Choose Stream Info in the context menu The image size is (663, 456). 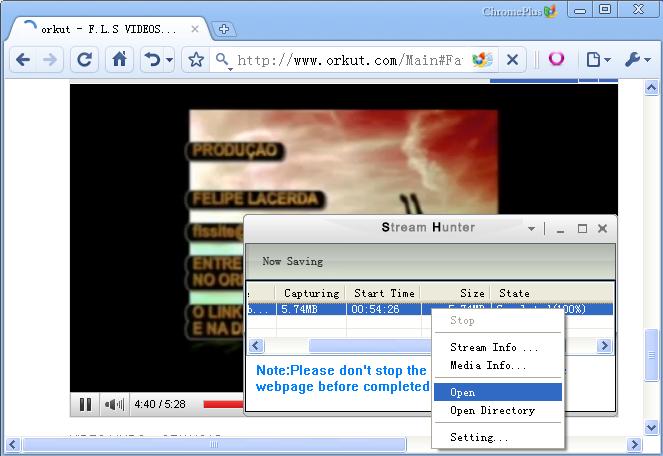498,347
